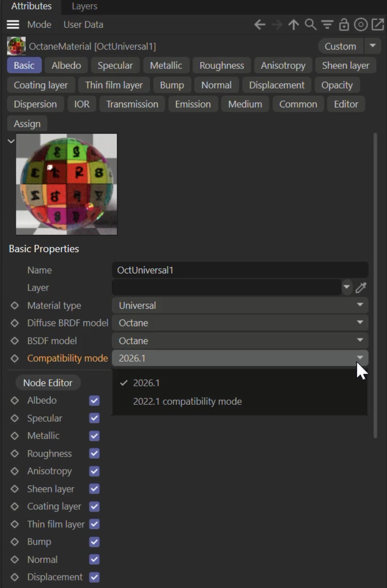Image resolution: width=387 pixels, height=588 pixels.
Task: Switch to the Layers tab
Action: 85,6
